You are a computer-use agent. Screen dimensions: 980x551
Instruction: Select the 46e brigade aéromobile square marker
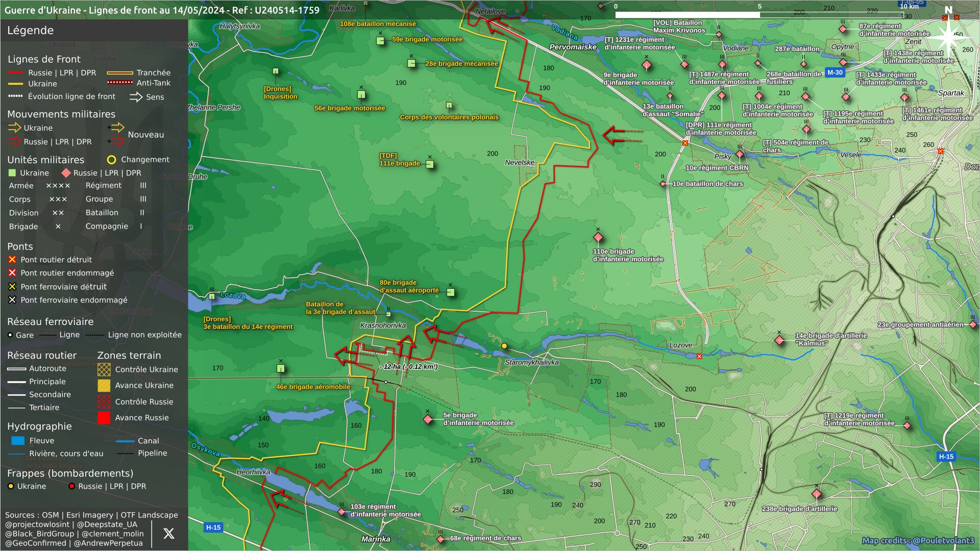click(280, 368)
